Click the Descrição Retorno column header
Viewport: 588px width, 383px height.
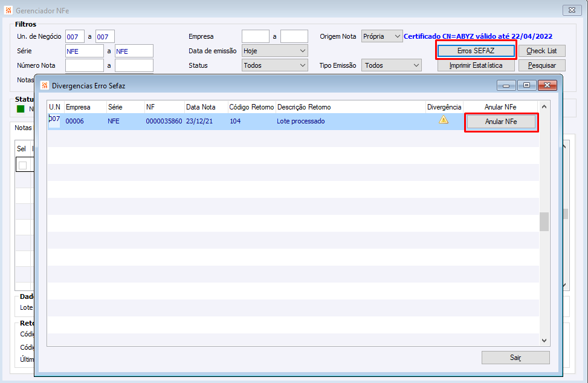[x=351, y=107]
